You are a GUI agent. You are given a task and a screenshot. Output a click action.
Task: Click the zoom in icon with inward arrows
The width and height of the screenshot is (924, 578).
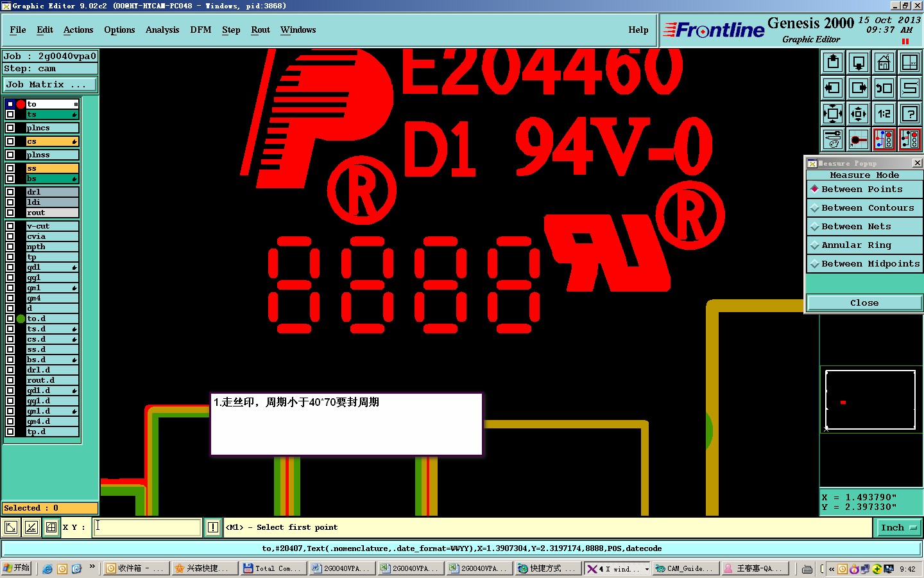(833, 114)
